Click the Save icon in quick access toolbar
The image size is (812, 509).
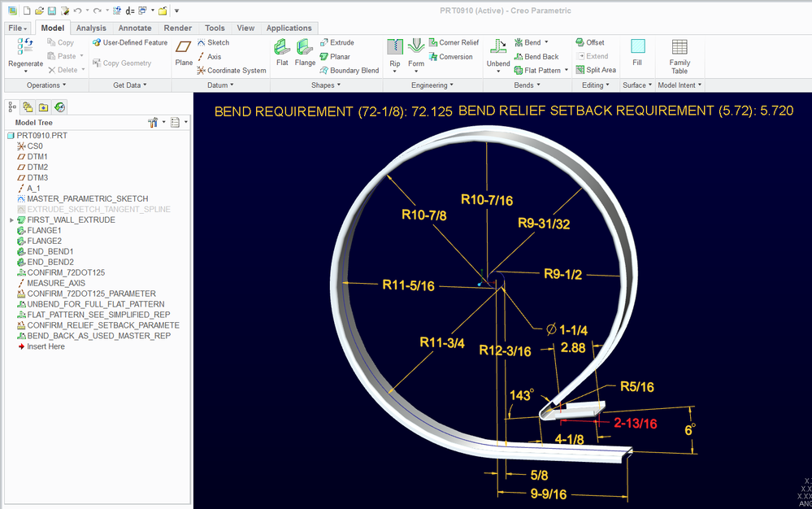click(x=51, y=11)
